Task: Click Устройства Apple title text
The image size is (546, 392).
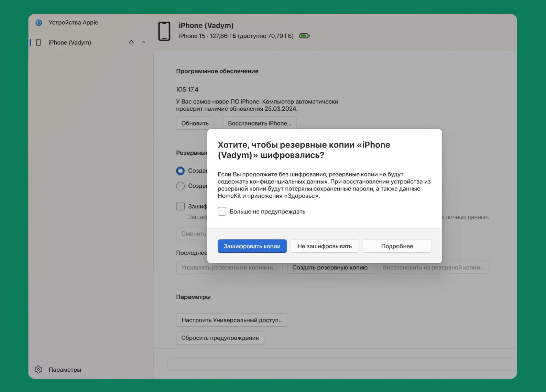Action: (73, 22)
